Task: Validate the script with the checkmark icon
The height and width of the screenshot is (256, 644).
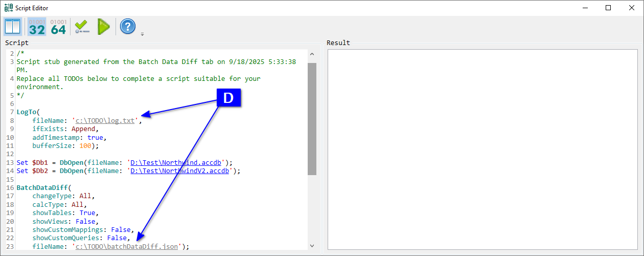Action: [x=81, y=27]
